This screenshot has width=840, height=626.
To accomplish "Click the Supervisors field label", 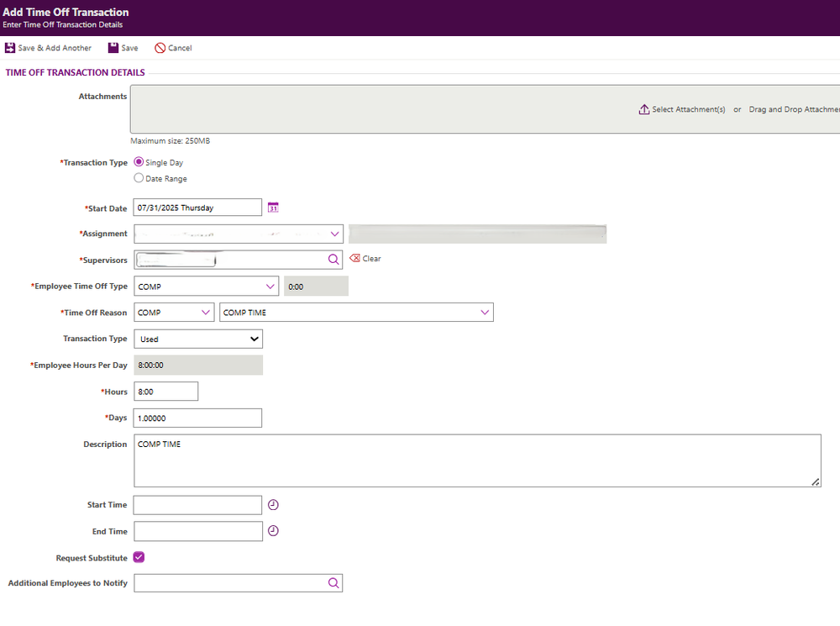I will 103,260.
